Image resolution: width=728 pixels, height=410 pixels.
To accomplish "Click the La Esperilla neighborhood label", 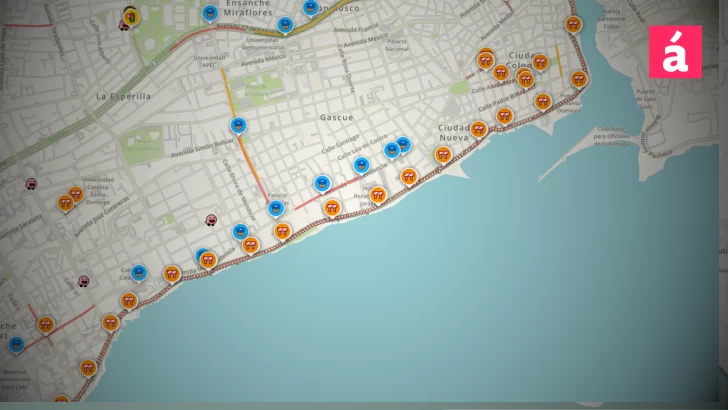I will (123, 96).
